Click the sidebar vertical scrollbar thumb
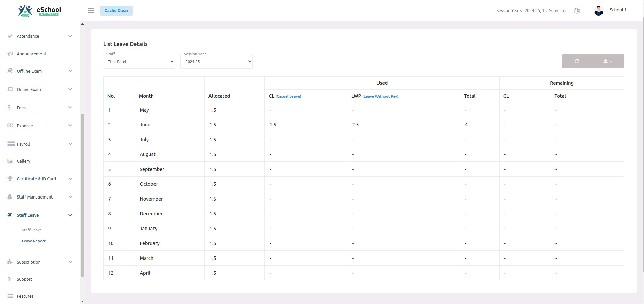644x304 pixels. point(82,195)
